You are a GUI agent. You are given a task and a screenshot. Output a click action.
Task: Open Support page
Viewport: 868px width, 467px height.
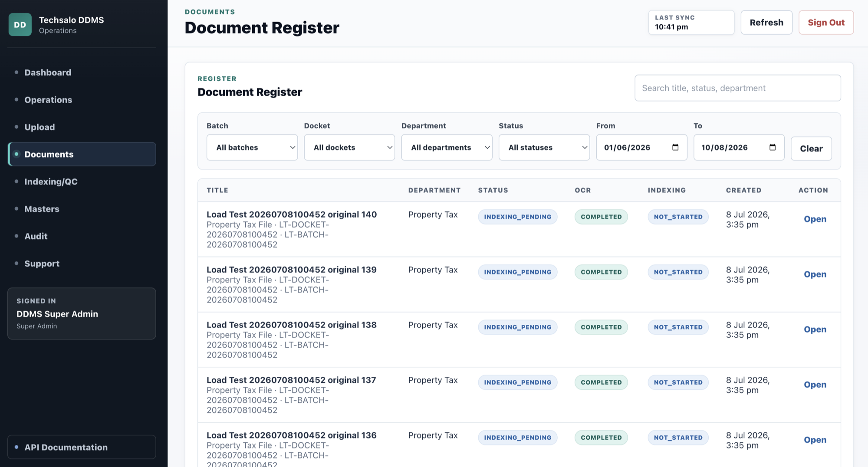[x=82, y=264]
